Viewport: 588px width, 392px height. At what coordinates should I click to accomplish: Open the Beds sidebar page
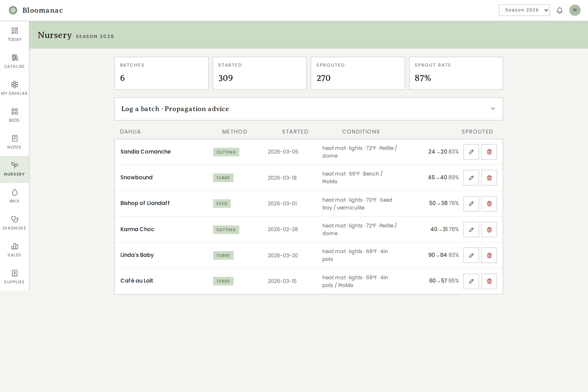14,115
